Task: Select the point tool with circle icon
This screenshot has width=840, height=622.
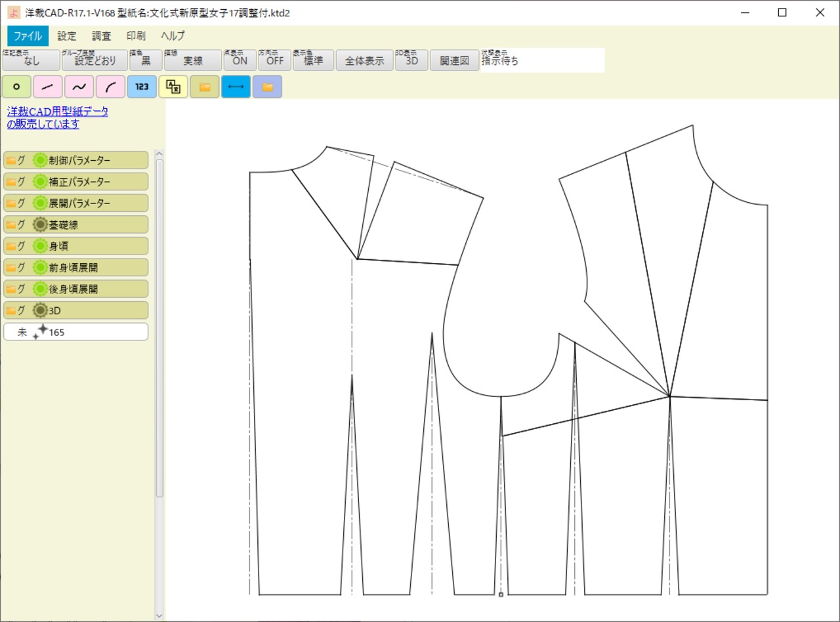Action: point(17,87)
